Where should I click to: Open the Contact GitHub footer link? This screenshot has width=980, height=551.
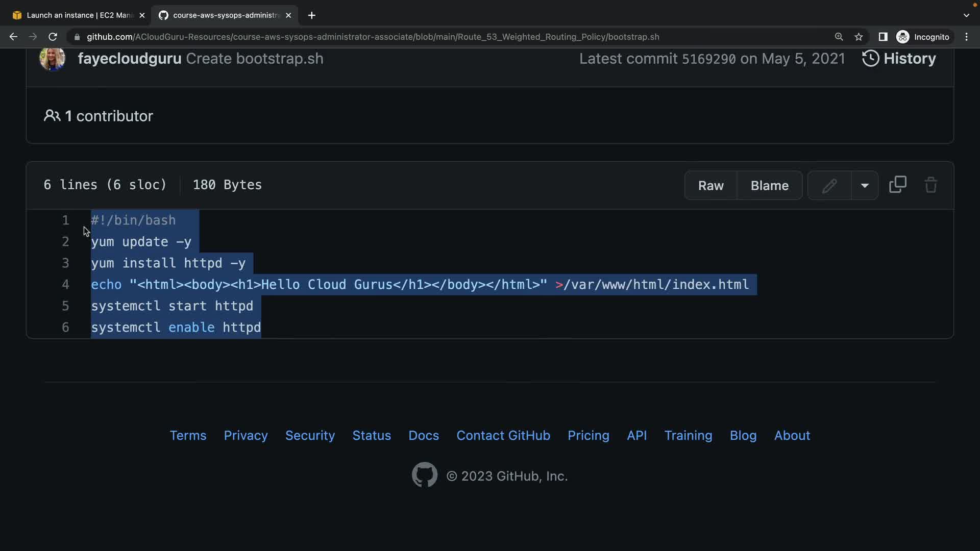(503, 435)
